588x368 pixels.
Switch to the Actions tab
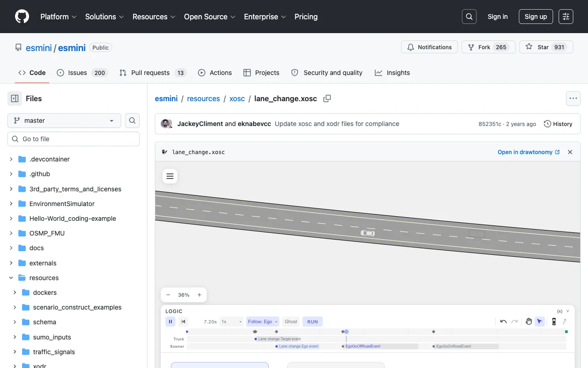pyautogui.click(x=215, y=73)
